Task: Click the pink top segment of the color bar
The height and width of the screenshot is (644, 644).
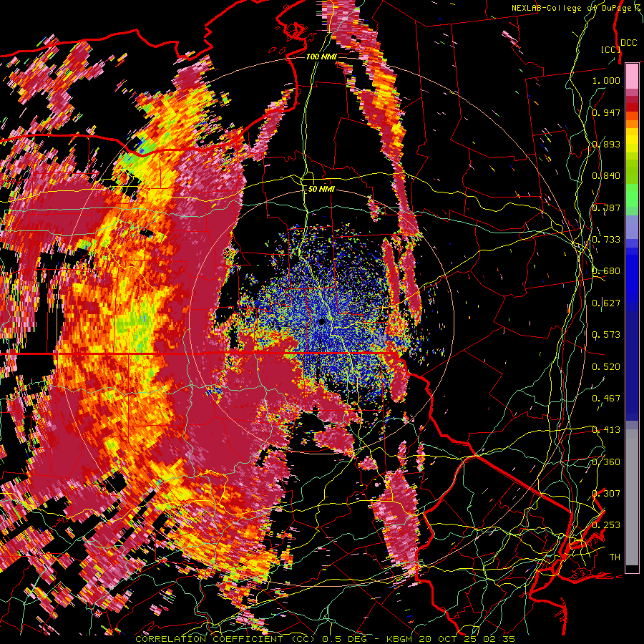Action: (632, 76)
